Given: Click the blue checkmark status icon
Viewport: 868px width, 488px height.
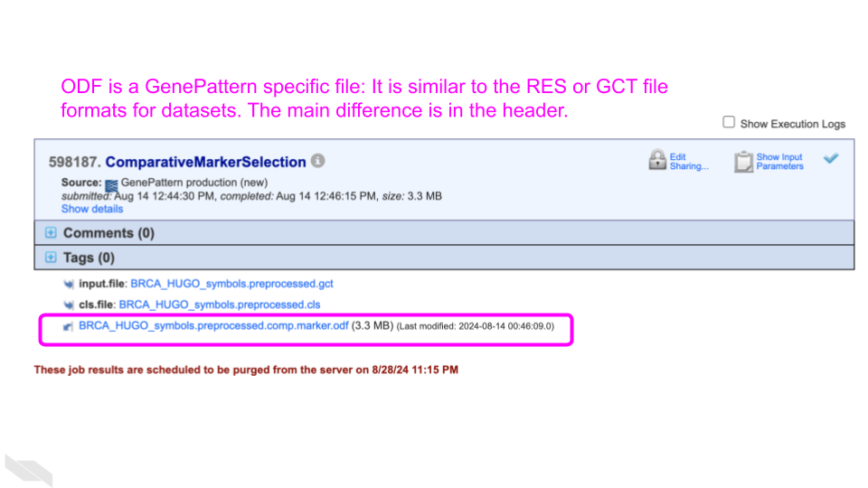Looking at the screenshot, I should pyautogui.click(x=830, y=159).
